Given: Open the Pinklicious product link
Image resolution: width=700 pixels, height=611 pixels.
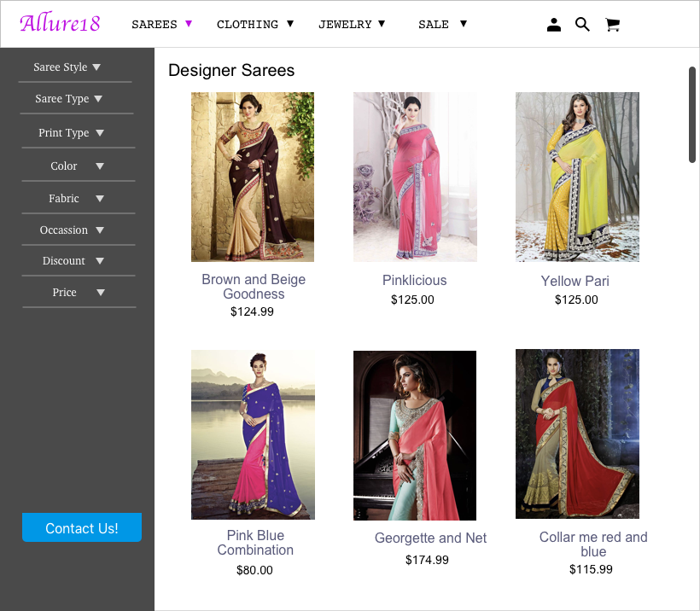Looking at the screenshot, I should [x=414, y=280].
